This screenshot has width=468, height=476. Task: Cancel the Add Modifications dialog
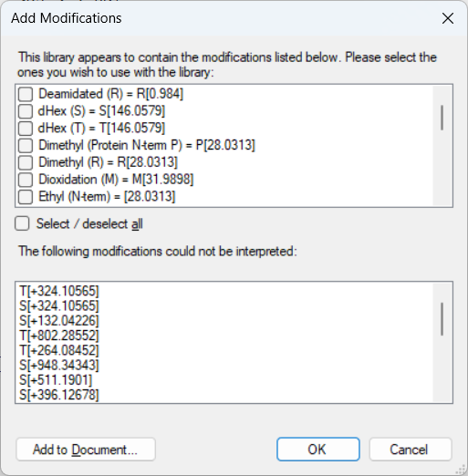pos(411,450)
